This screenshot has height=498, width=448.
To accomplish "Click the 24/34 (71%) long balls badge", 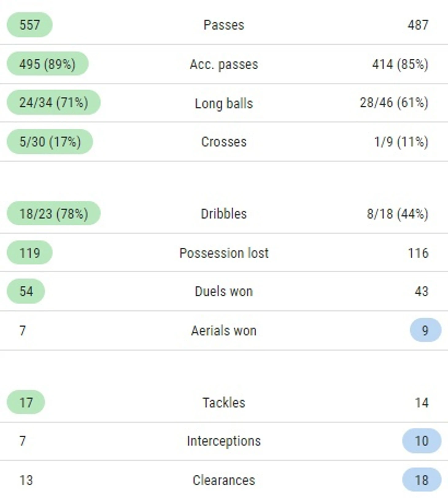I will click(x=54, y=102).
